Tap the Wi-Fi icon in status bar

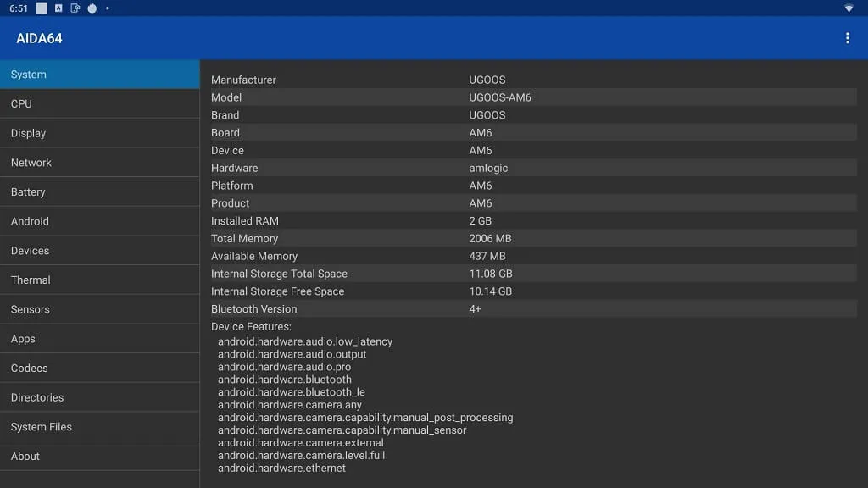pos(849,8)
